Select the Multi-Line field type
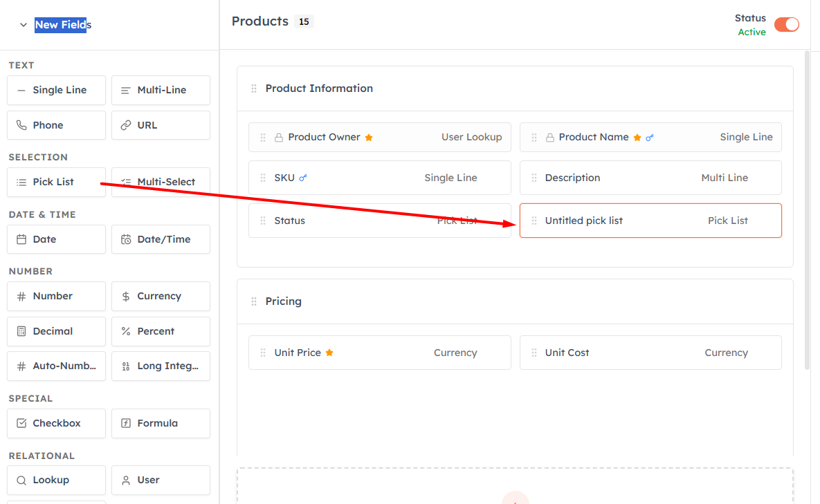 161,90
